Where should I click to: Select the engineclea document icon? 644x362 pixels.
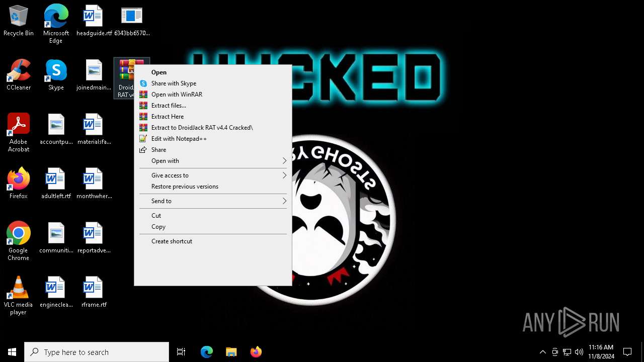coord(56,292)
